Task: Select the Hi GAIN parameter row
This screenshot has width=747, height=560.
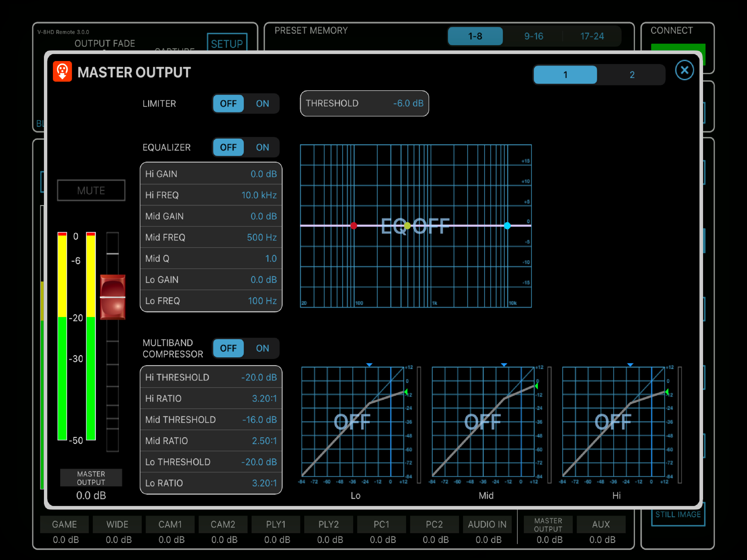Action: click(211, 174)
